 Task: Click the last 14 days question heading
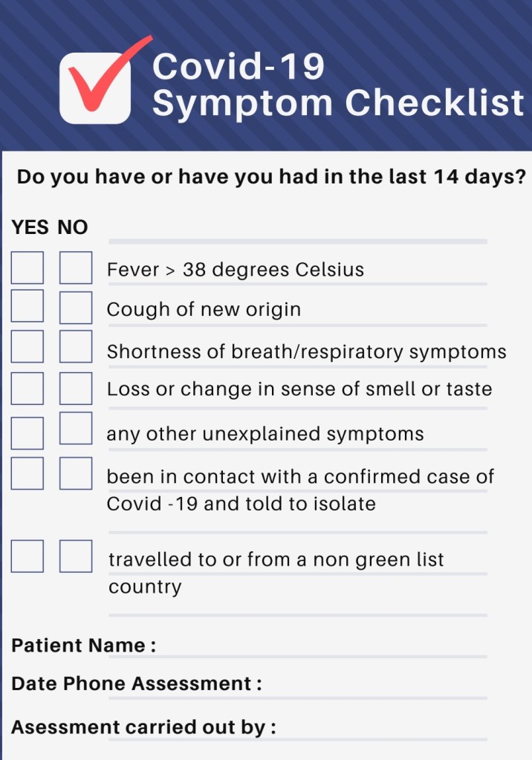coord(271,178)
